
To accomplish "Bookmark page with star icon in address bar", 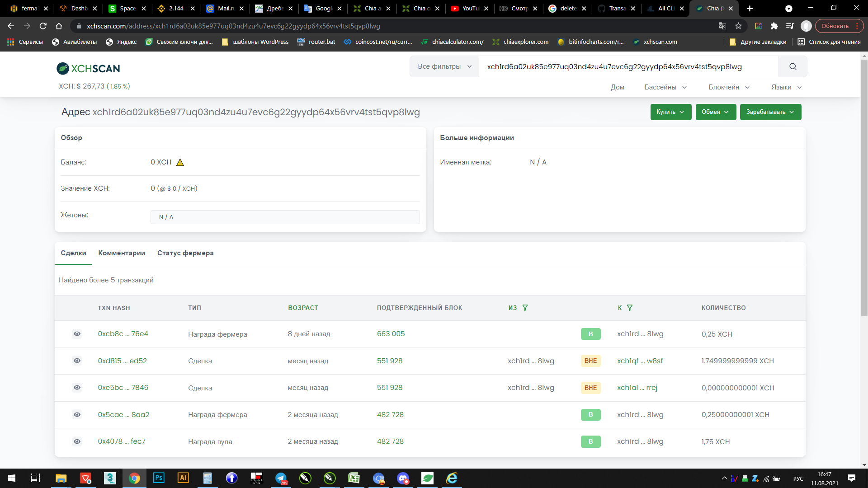I will coord(738,26).
